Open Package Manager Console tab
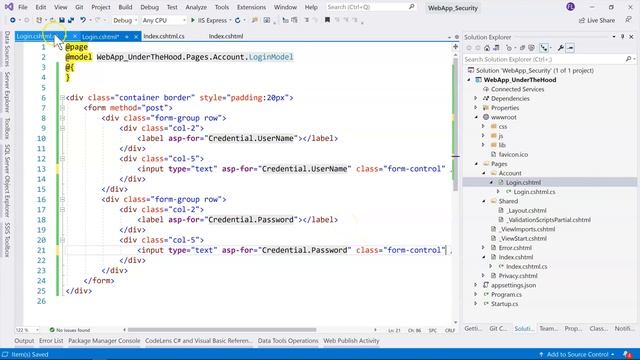Image resolution: width=640 pixels, height=360 pixels. point(104,340)
